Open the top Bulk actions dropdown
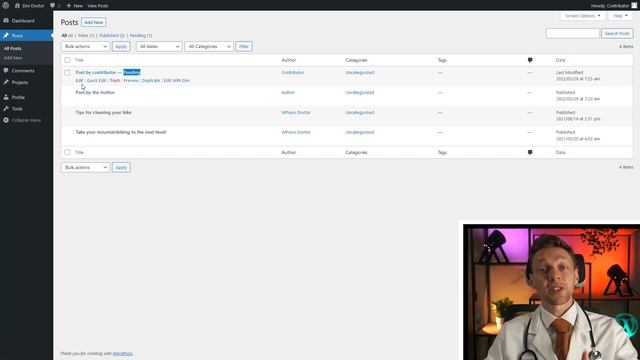 [85, 47]
